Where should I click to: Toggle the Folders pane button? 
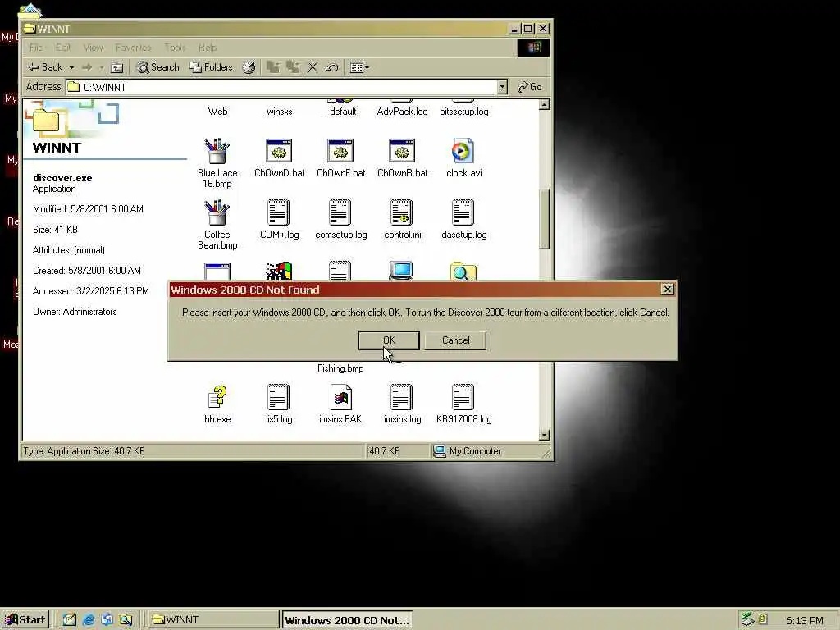(212, 67)
